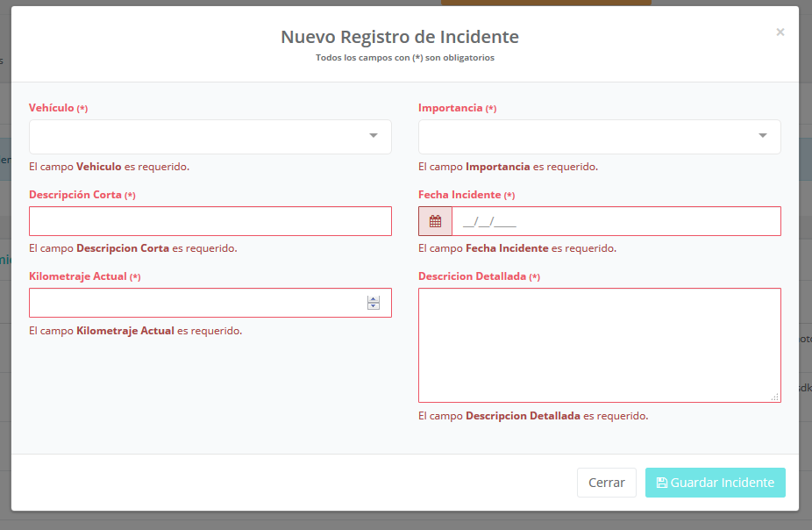The width and height of the screenshot is (812, 530).
Task: Click the calendar icon beside Fecha Incidente
Action: coord(435,222)
